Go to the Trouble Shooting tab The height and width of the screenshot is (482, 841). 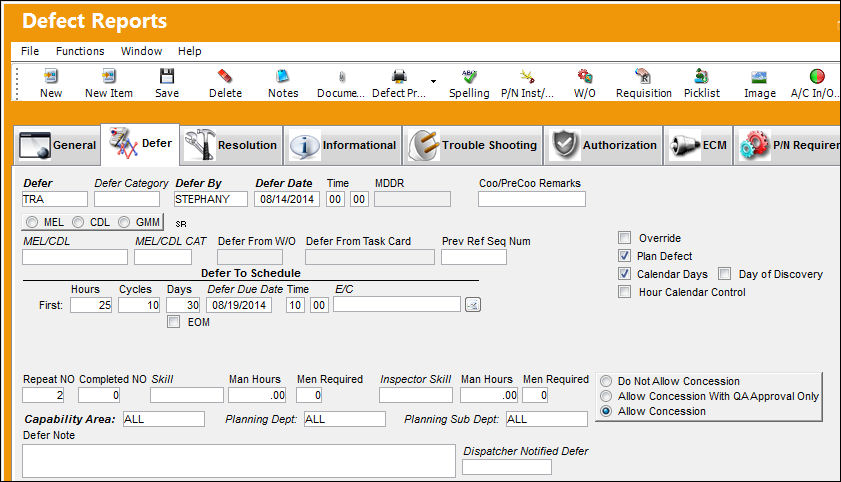(473, 145)
